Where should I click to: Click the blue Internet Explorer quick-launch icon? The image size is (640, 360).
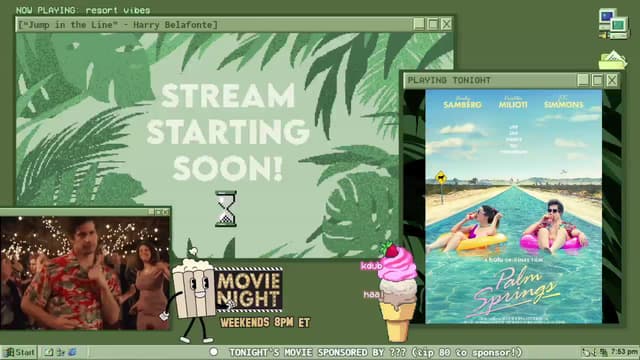pyautogui.click(x=72, y=351)
